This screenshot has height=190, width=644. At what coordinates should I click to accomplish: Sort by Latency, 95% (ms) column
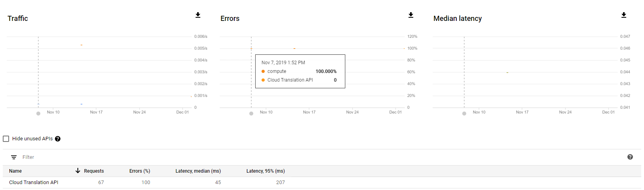pos(266,171)
